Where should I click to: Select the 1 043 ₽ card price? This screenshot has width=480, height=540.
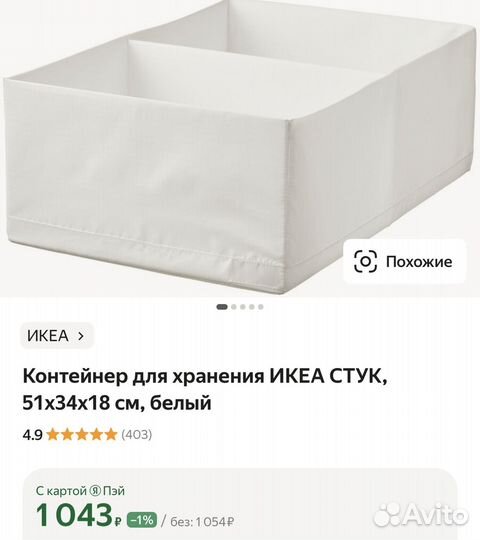[79, 516]
